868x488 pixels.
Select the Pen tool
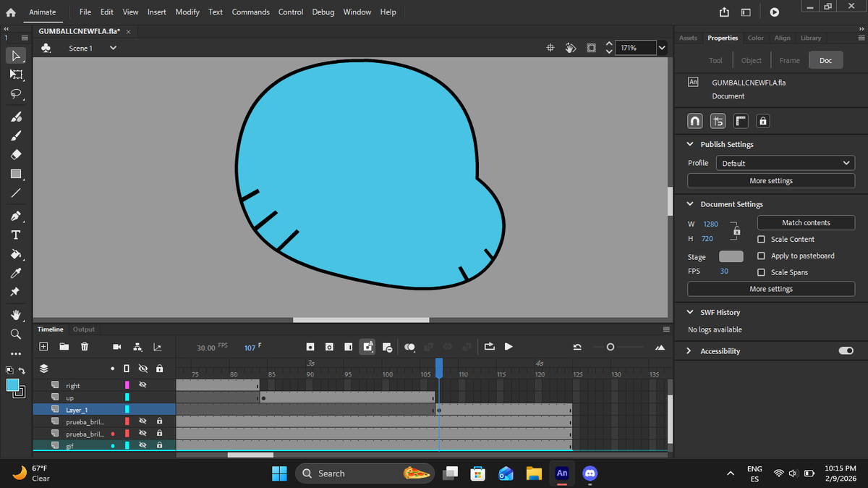[x=16, y=216]
